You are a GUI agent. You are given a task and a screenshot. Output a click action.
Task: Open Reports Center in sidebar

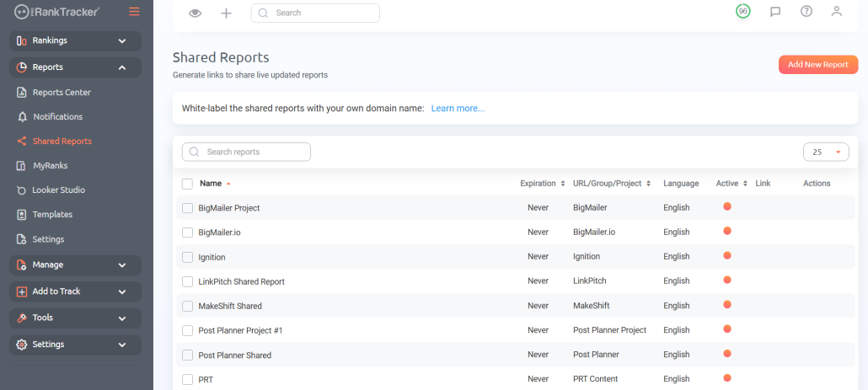pyautogui.click(x=62, y=93)
